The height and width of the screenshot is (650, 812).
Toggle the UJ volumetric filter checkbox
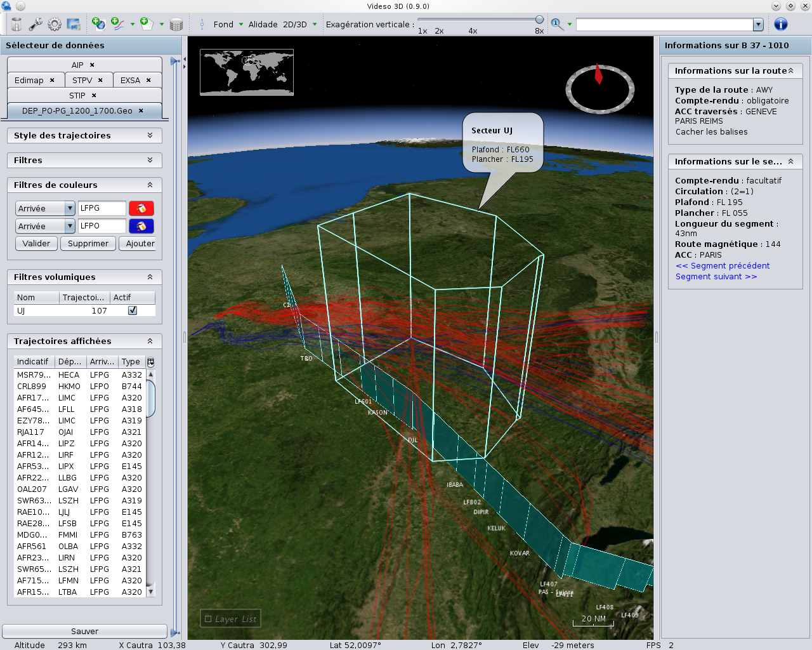click(x=133, y=310)
